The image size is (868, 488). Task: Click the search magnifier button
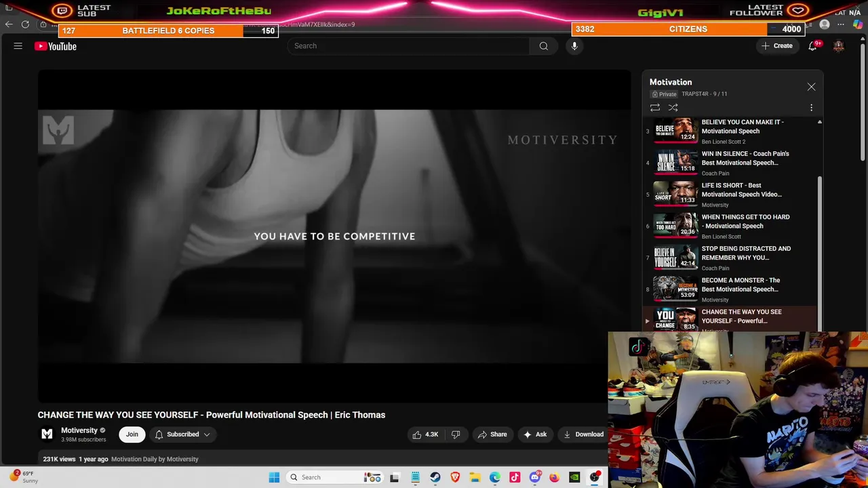click(543, 46)
